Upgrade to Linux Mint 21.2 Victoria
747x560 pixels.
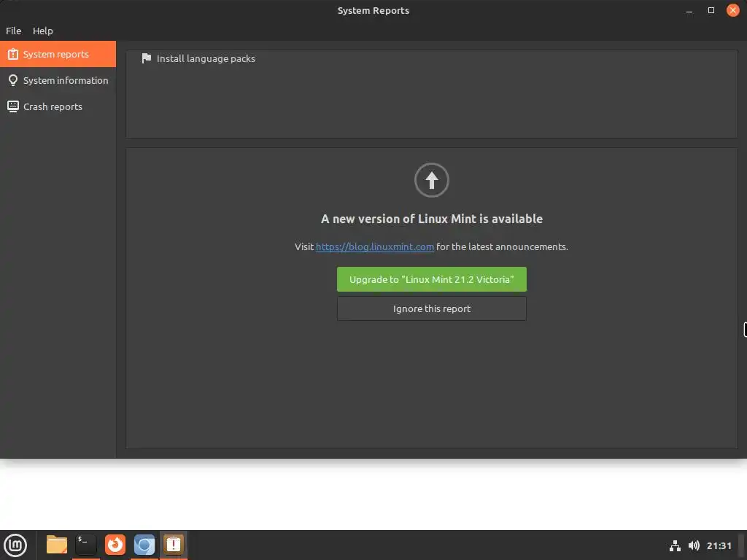pyautogui.click(x=432, y=279)
